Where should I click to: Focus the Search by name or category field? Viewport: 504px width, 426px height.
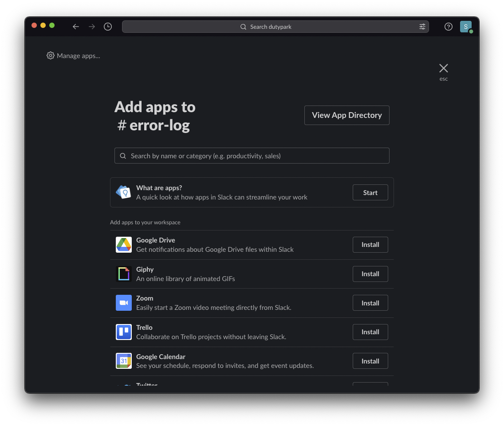point(252,156)
